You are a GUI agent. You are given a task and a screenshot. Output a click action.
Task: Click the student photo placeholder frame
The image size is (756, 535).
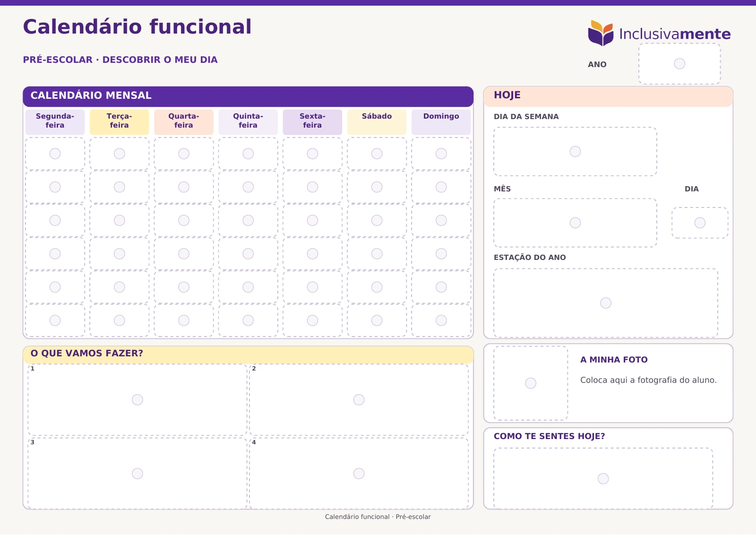point(531,383)
